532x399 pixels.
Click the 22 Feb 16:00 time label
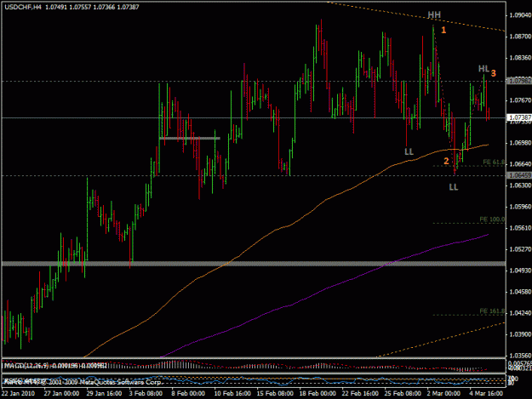[x=360, y=393]
